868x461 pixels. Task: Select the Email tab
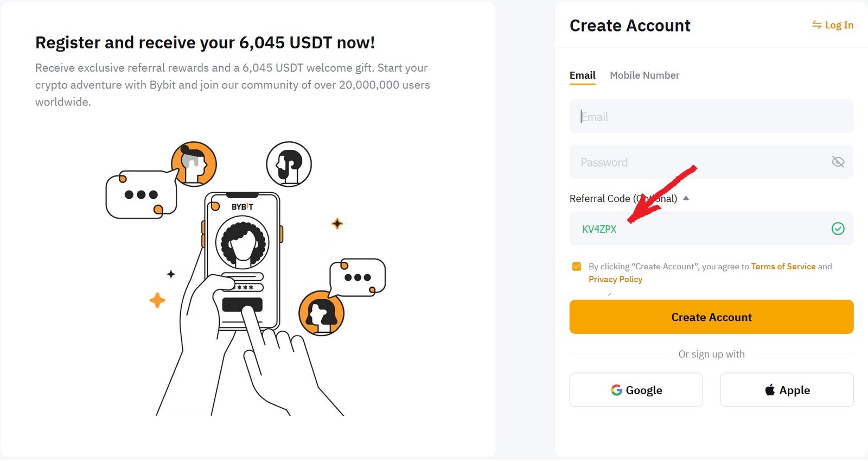582,75
